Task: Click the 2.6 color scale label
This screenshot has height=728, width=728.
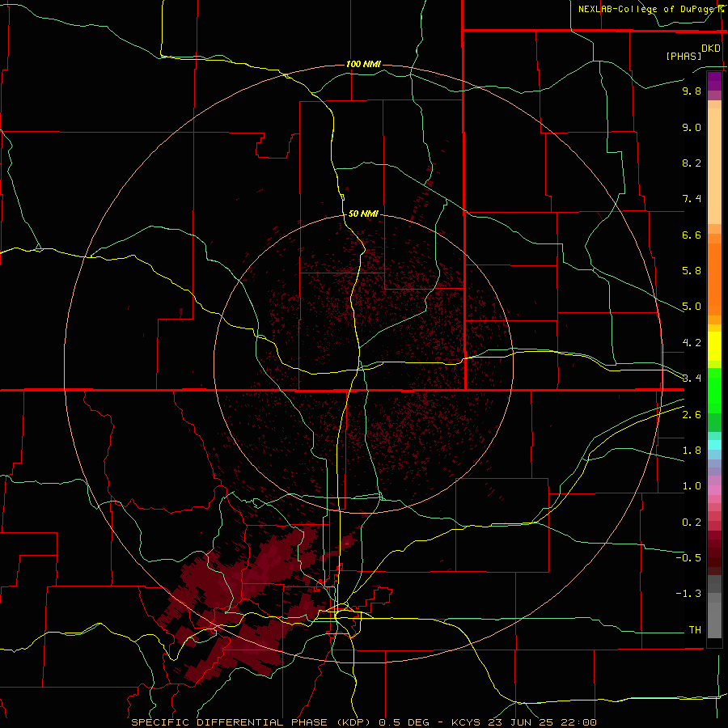Action: [x=692, y=415]
